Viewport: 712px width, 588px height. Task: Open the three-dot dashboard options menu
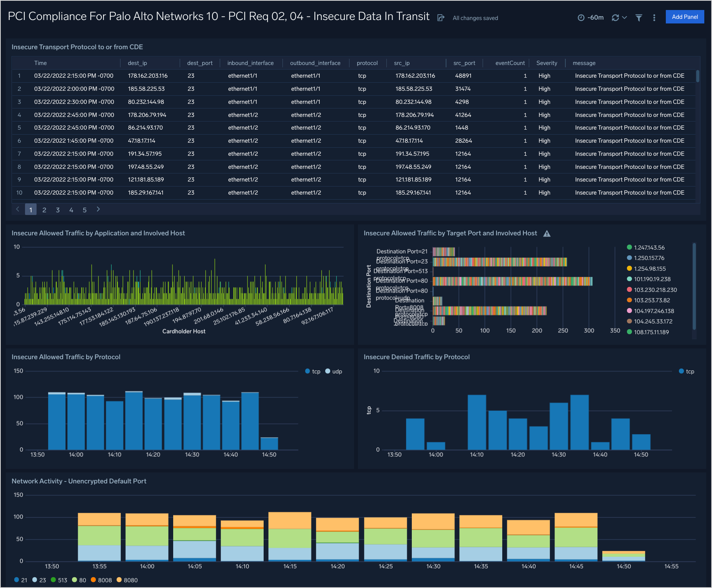pos(654,18)
